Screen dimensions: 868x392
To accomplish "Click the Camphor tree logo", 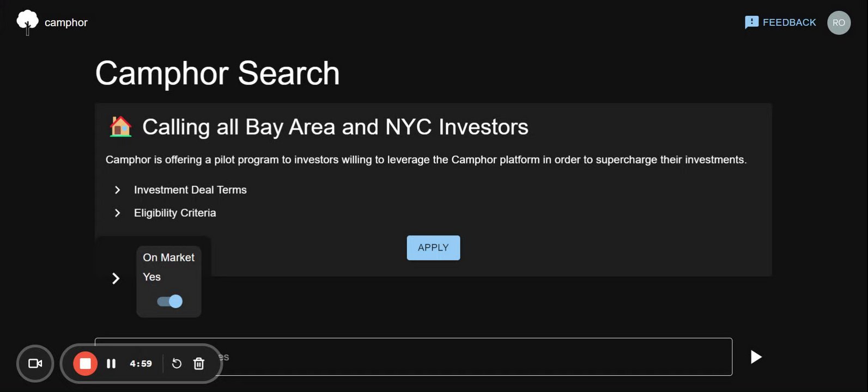I will (27, 22).
